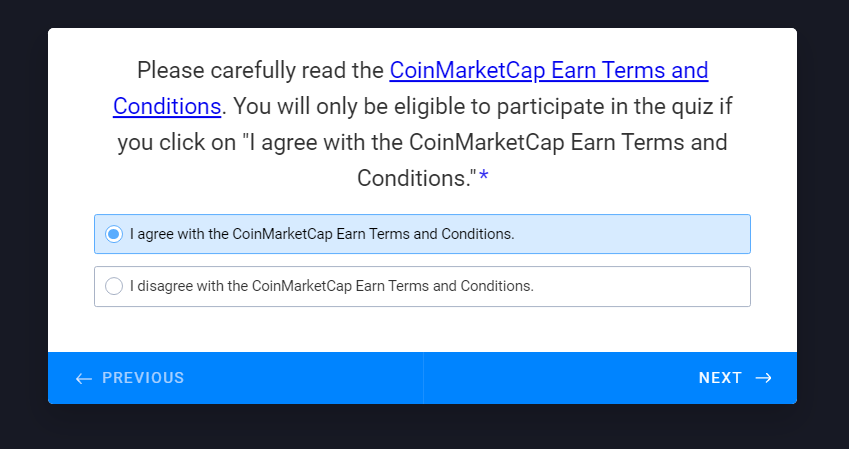The height and width of the screenshot is (449, 849).
Task: Click the underlined "Conditions" link on second line
Action: point(167,106)
